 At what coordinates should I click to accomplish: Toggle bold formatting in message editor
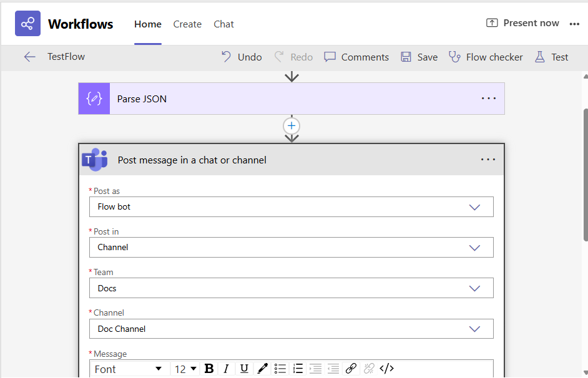point(209,369)
